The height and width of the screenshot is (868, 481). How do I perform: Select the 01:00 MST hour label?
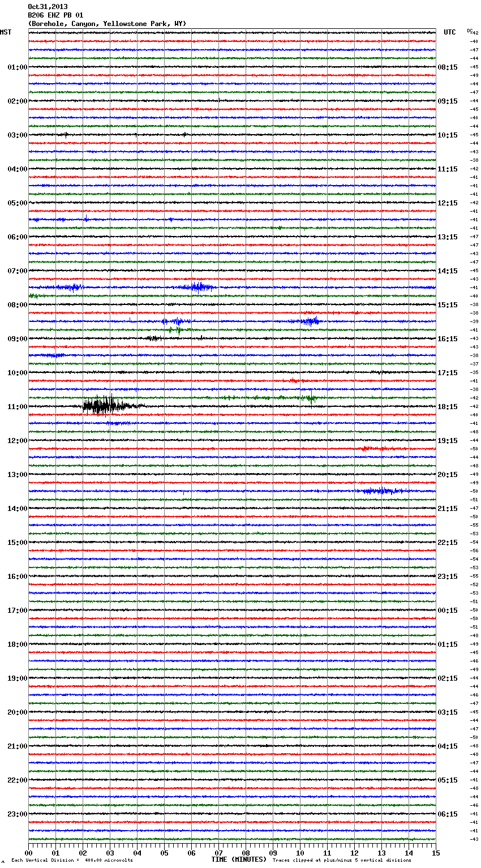pyautogui.click(x=17, y=67)
